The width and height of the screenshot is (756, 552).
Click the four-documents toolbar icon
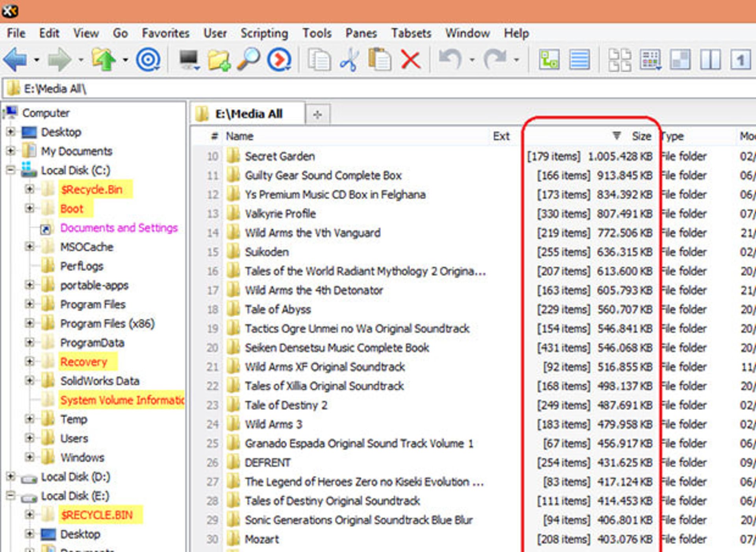pos(619,60)
